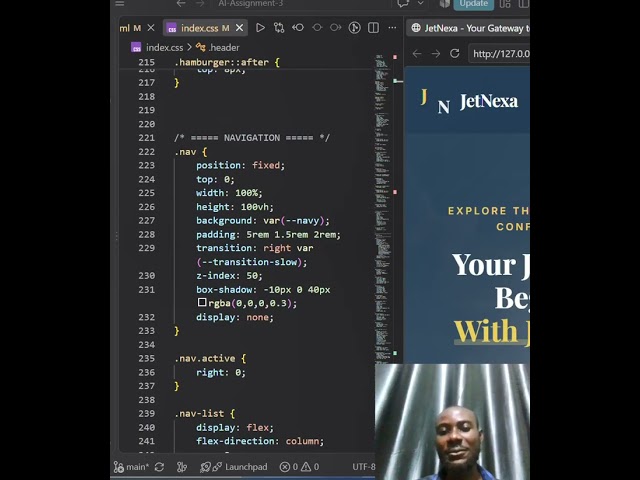Open the hamburger application menu
This screenshot has height=480, width=640.
119,4
